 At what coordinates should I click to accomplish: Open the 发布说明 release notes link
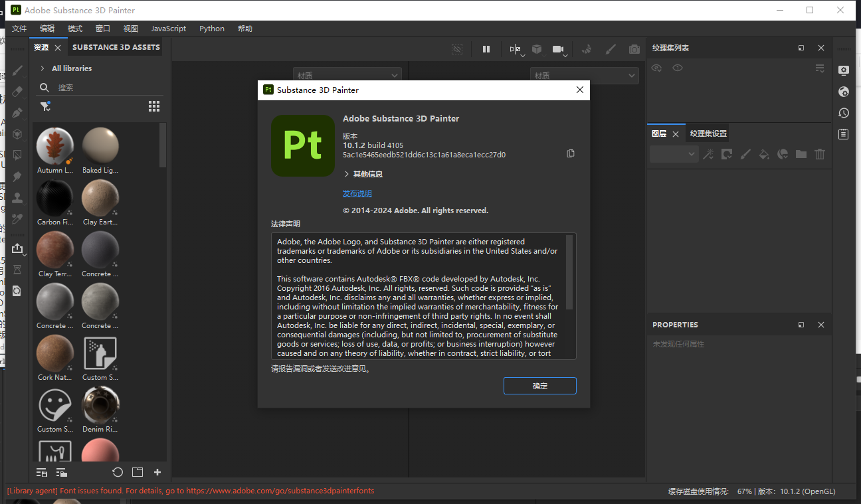click(357, 193)
